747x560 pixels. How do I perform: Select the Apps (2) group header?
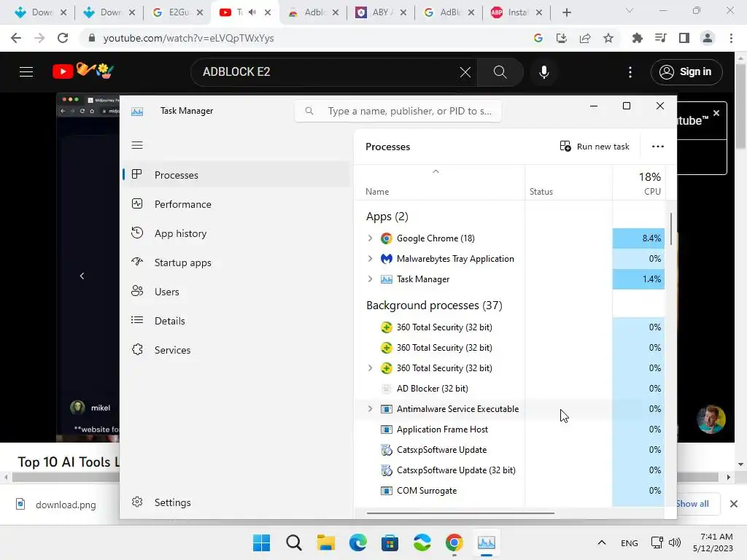point(387,217)
